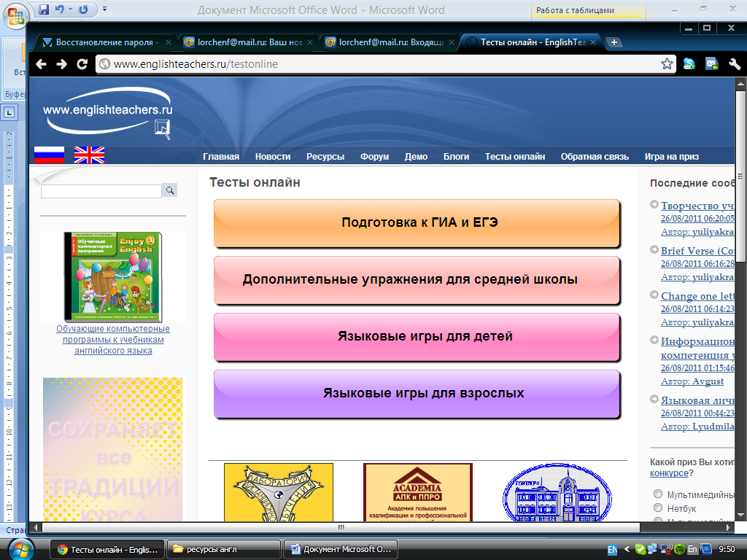
Task: Open the Skype extension icon
Action: 689,64
